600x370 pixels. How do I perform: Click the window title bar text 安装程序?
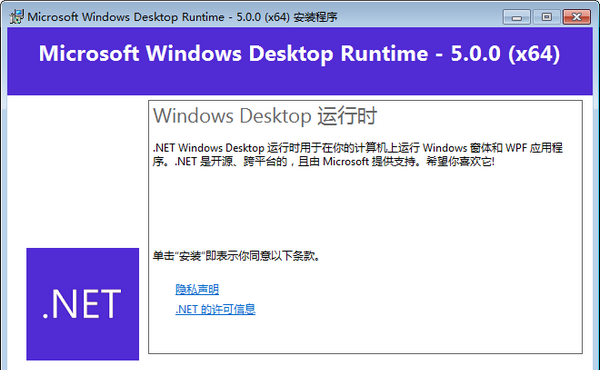[315, 17]
